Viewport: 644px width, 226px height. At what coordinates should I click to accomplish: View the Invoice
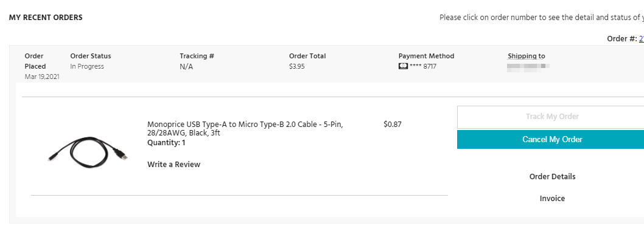tap(553, 199)
